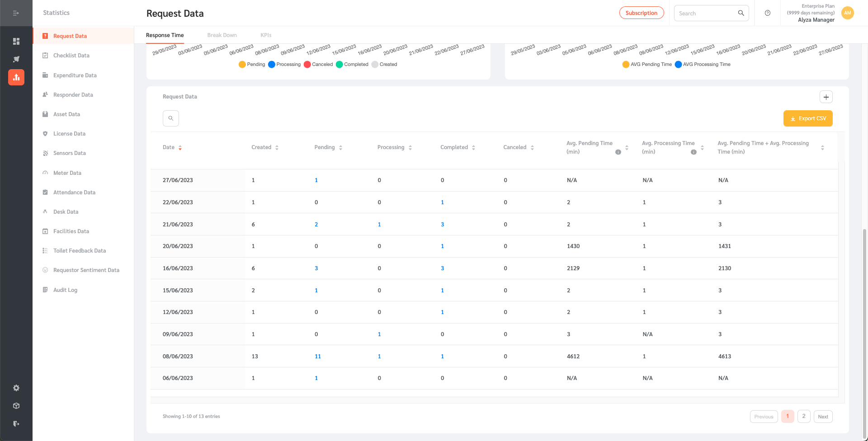
Task: Open the KPIs tab
Action: (266, 35)
